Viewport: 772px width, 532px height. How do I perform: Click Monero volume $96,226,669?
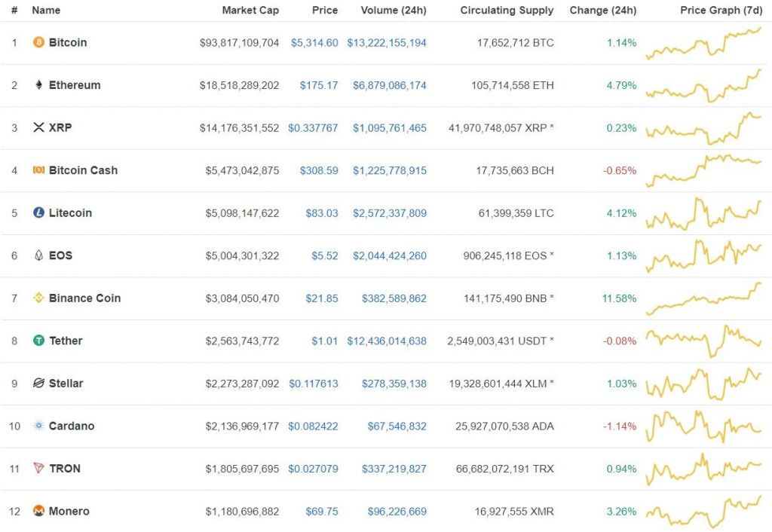pos(397,512)
